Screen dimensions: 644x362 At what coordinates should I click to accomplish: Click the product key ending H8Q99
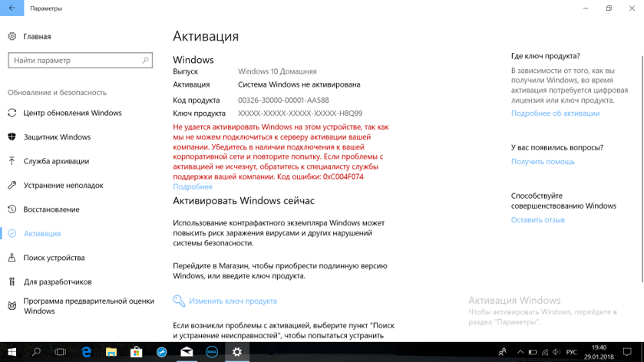pyautogui.click(x=300, y=114)
